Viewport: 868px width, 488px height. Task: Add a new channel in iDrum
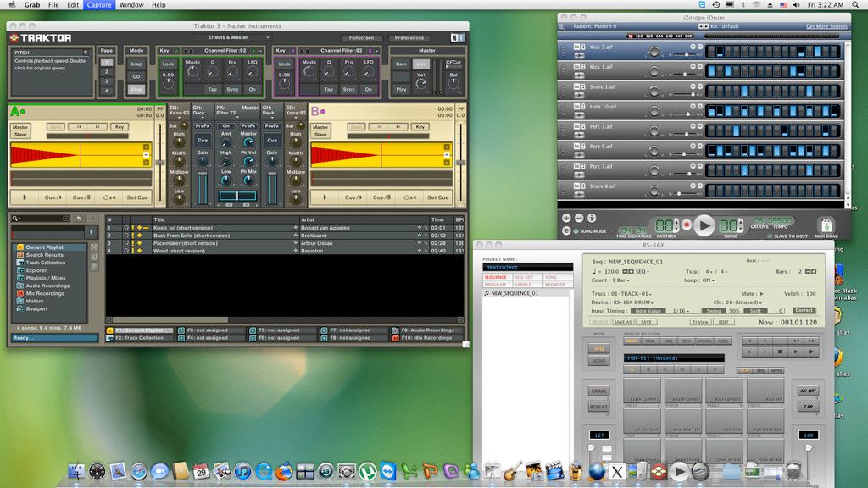pyautogui.click(x=566, y=218)
